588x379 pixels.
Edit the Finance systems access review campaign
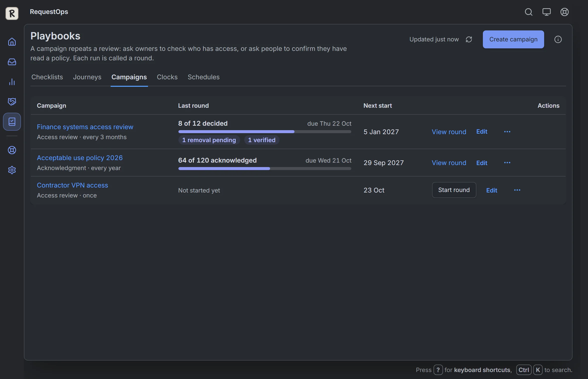click(x=482, y=132)
